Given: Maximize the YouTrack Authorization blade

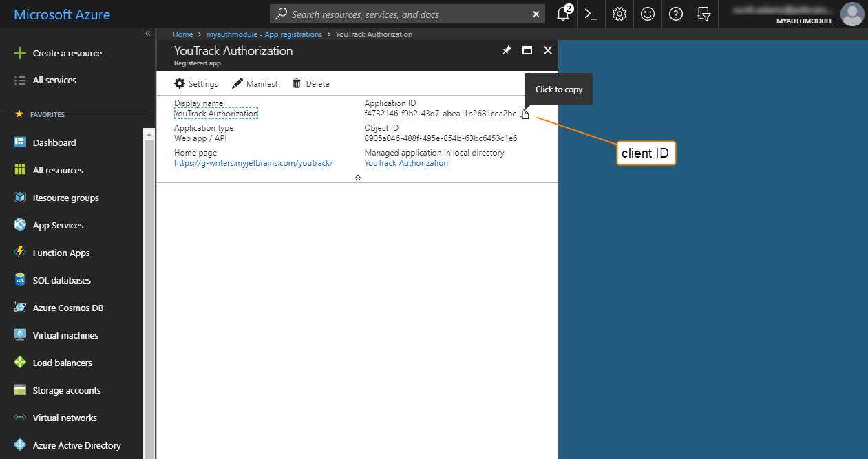Looking at the screenshot, I should click(527, 50).
